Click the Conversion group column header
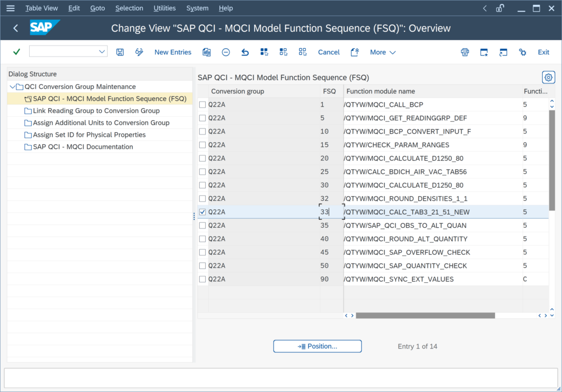The image size is (562, 392). coord(264,91)
